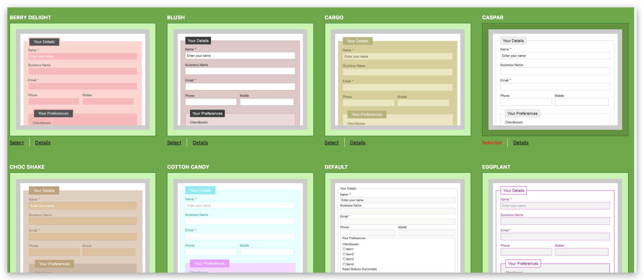Click the CARGO heading
Screen dimensions: 644x280
click(334, 17)
